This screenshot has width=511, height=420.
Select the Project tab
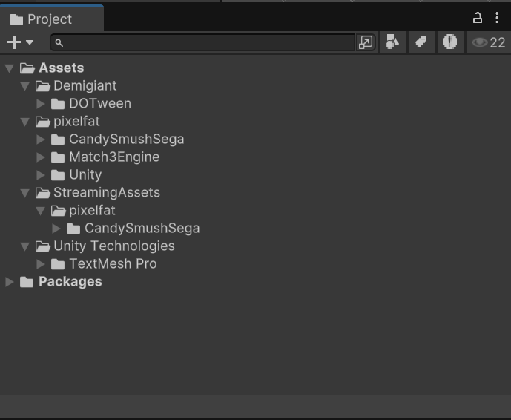pyautogui.click(x=42, y=19)
